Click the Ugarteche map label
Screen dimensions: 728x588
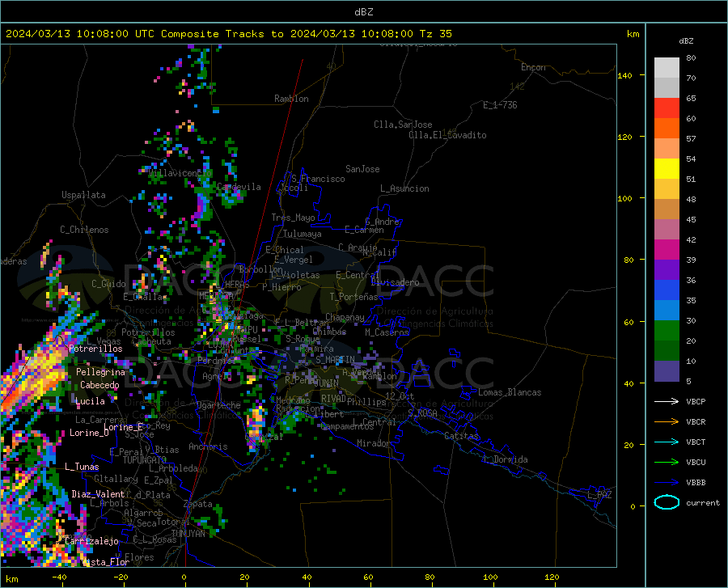click(218, 405)
